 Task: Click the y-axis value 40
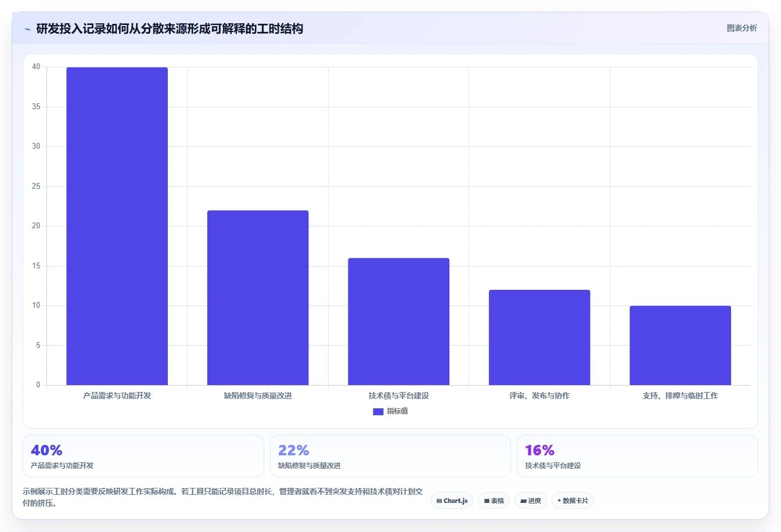pyautogui.click(x=36, y=67)
